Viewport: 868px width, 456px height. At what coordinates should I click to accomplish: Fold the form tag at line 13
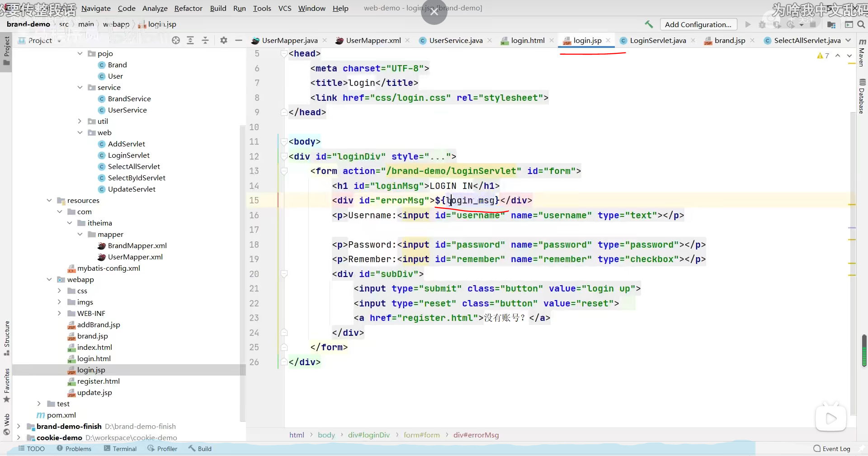pos(284,171)
